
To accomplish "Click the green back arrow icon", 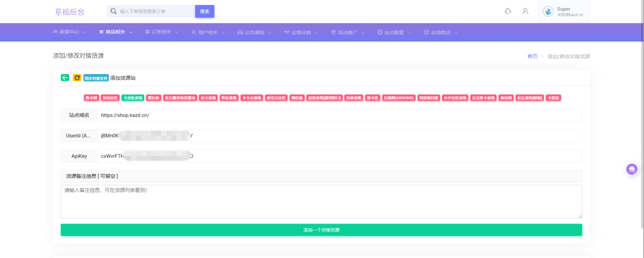I will tap(65, 78).
